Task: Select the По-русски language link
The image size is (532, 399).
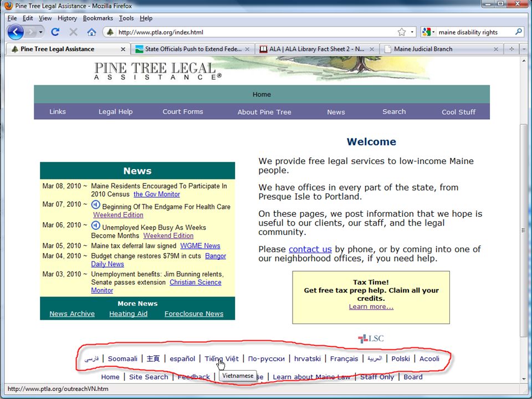Action: click(267, 359)
